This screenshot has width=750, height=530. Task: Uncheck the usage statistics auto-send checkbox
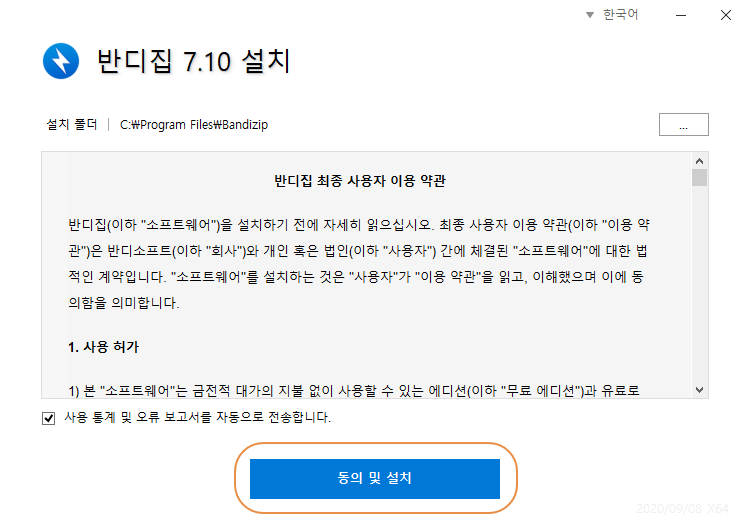[x=48, y=418]
